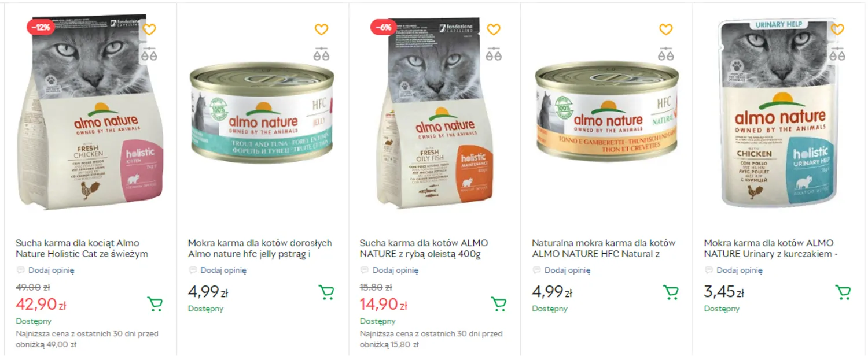Favorite the HFC Jelly trout and tuna can
Viewport: 868px width, 356px height.
pos(321,29)
